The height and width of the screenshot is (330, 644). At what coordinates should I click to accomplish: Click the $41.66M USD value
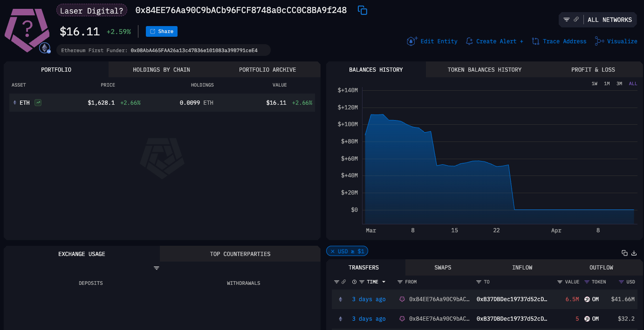pyautogui.click(x=623, y=299)
